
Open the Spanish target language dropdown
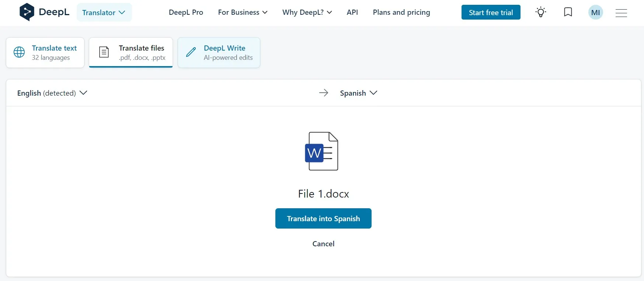pyautogui.click(x=358, y=93)
